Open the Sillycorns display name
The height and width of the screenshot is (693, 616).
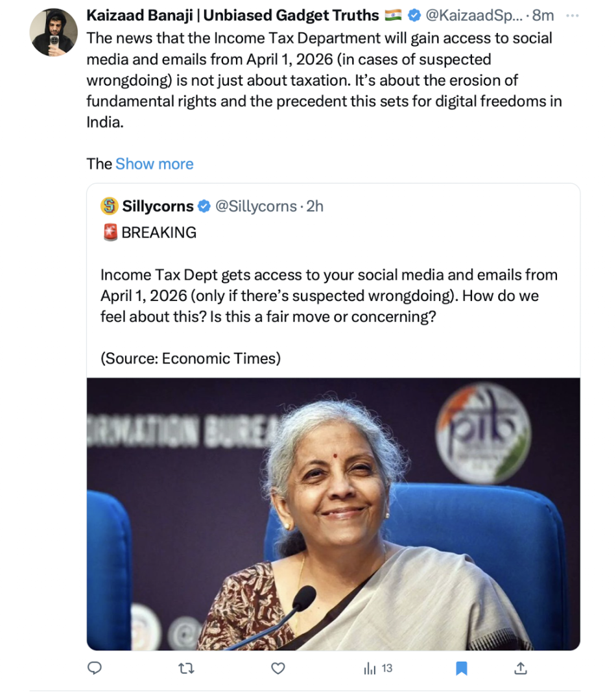(158, 206)
